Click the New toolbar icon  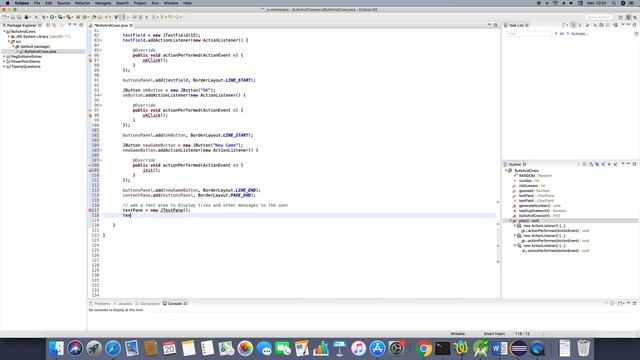(4, 17)
